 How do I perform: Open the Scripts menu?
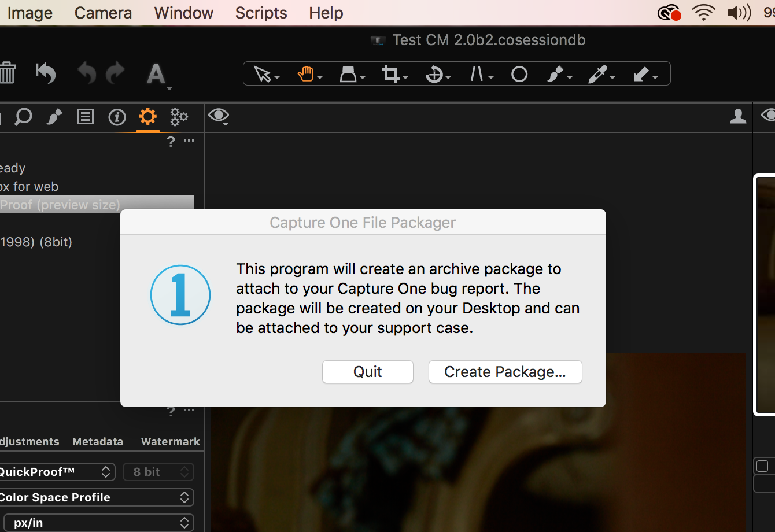(261, 13)
